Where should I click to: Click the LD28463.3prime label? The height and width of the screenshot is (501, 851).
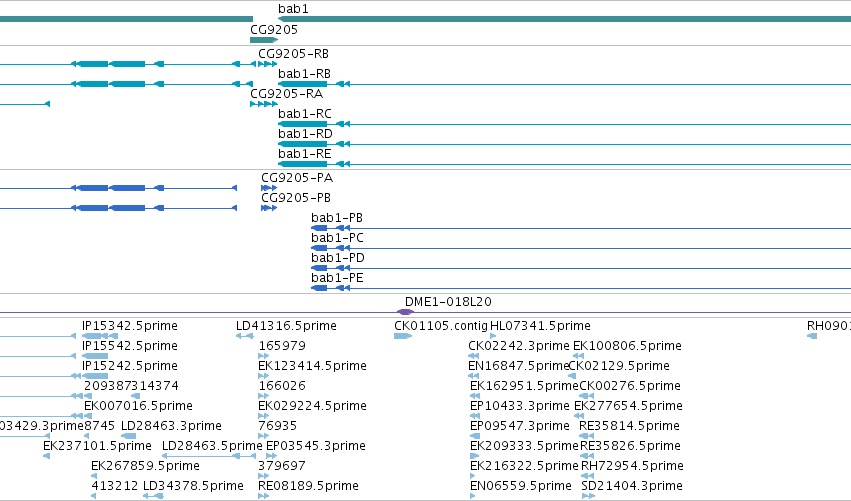pos(171,427)
